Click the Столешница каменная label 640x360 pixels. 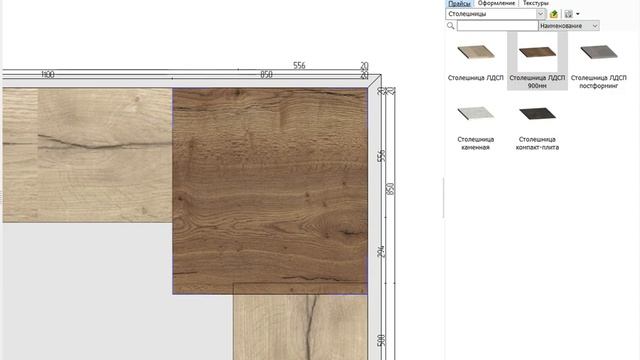(476, 143)
